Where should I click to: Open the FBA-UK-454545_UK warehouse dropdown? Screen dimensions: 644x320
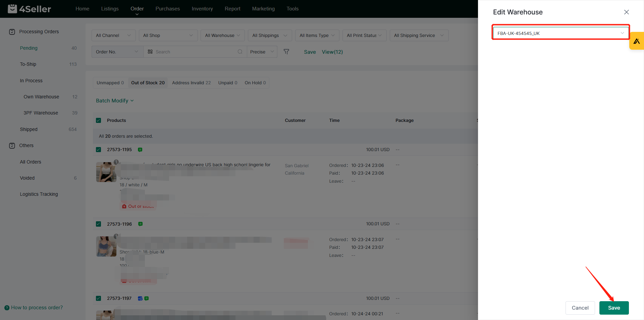tap(560, 33)
